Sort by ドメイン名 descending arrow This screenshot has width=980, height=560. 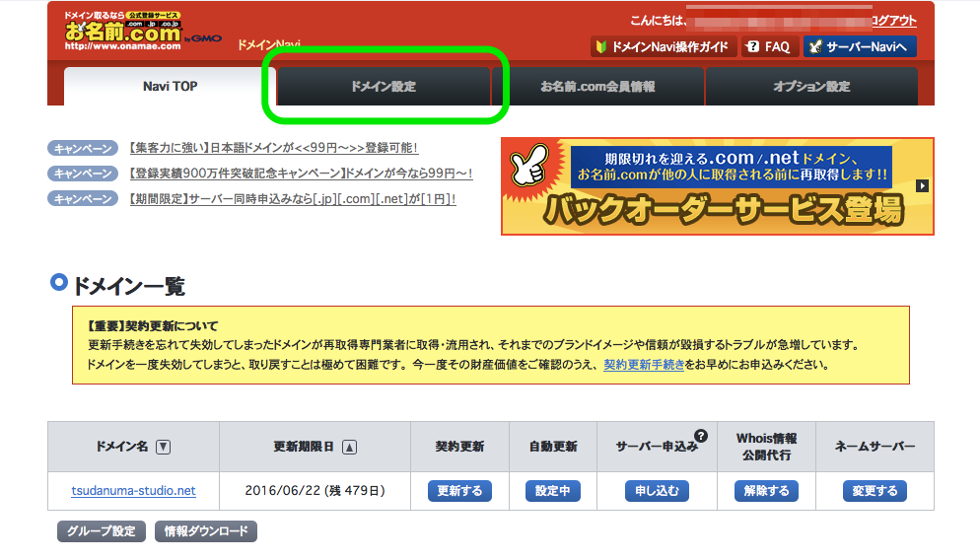click(163, 447)
